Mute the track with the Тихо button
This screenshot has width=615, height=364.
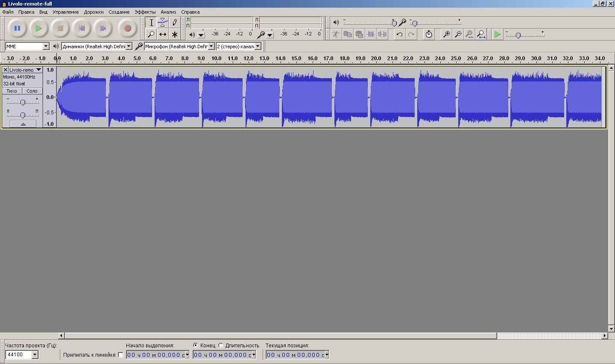[x=12, y=91]
